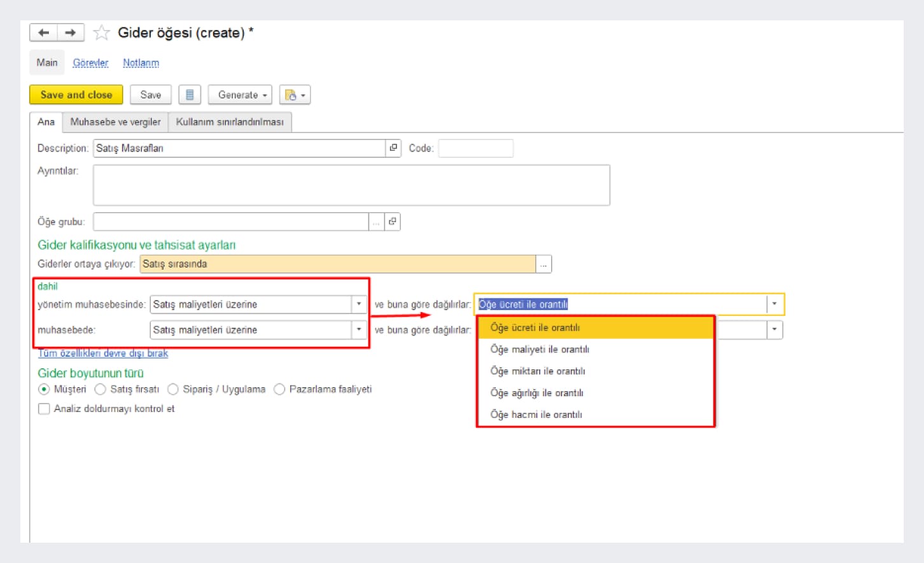Expand the muhasebede dropdown arrow
The width and height of the screenshot is (924, 563).
[x=359, y=330]
